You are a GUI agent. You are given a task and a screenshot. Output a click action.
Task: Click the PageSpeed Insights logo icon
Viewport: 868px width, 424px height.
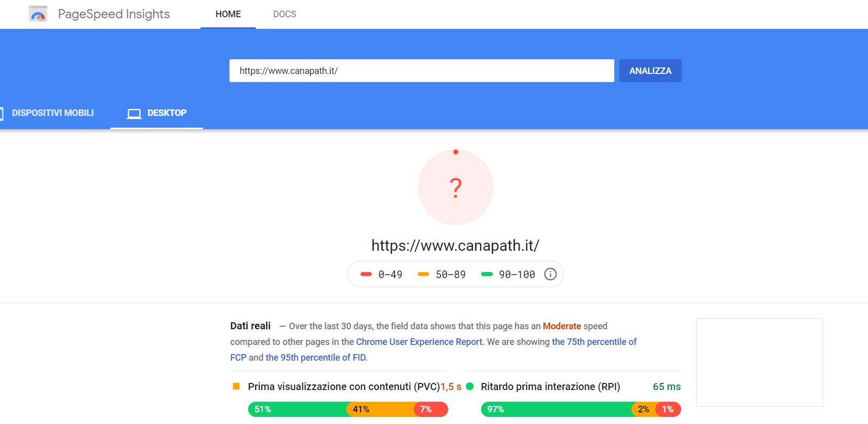pyautogui.click(x=38, y=14)
